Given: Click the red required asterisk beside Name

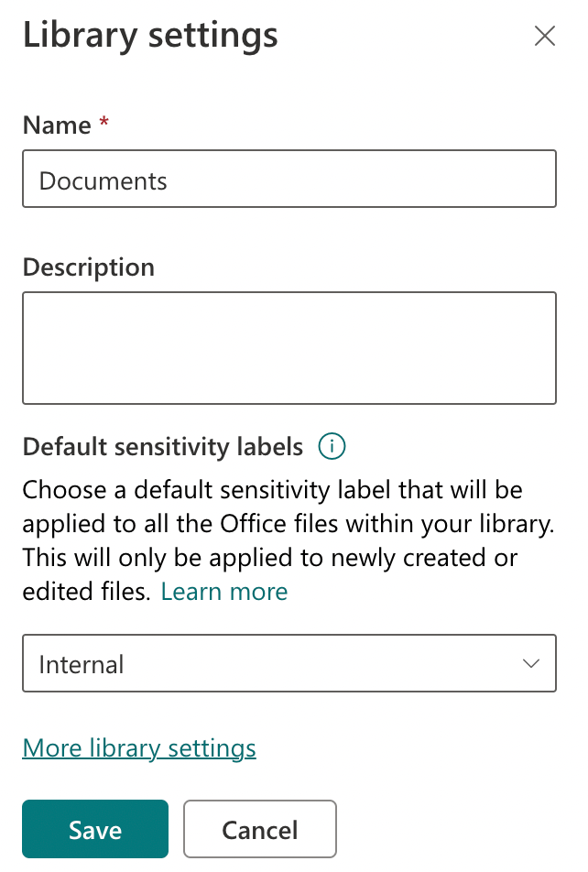Looking at the screenshot, I should click(103, 124).
